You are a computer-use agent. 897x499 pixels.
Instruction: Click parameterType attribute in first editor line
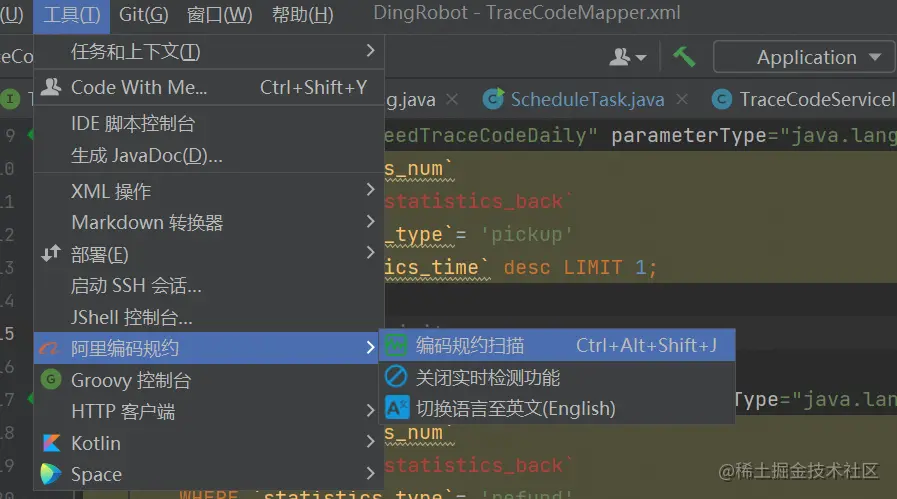[689, 136]
